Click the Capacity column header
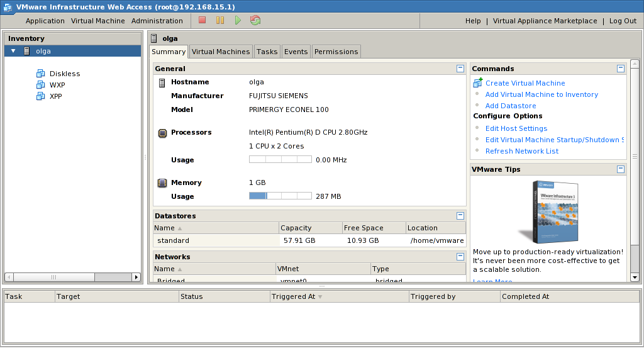The image size is (644, 348). [311, 228]
